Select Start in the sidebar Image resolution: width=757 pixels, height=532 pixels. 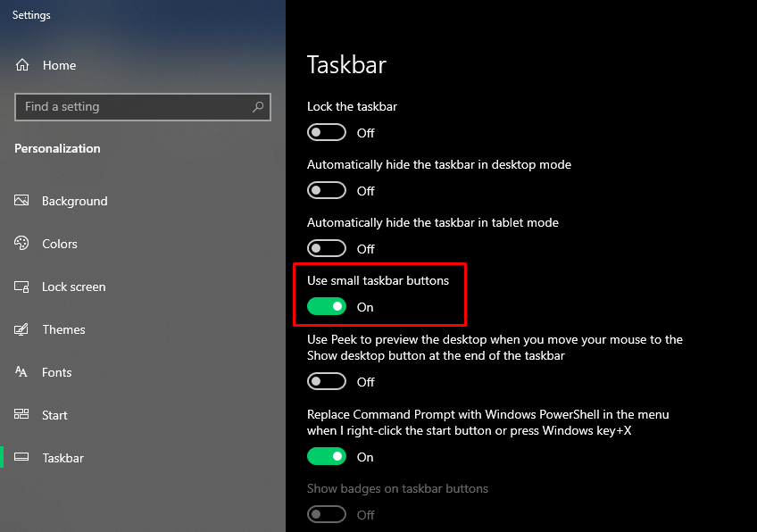point(54,415)
